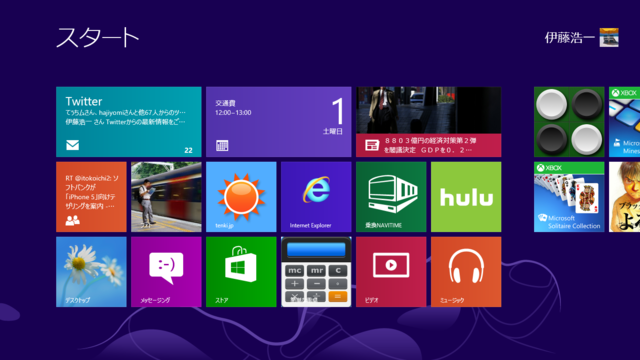
Task: Click the 土曜日 date on calendar tile
Action: tap(333, 131)
